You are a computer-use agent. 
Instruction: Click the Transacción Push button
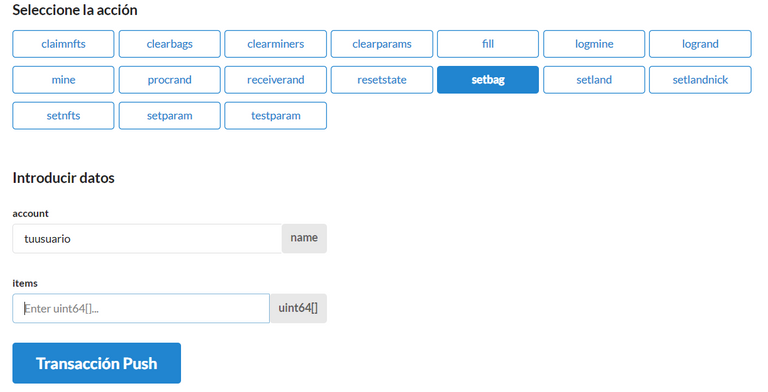96,363
